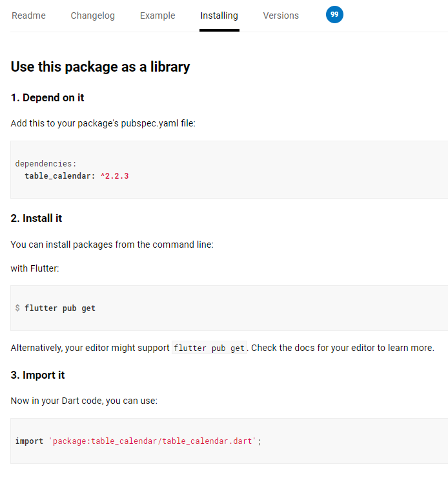
Task: Click 'Add this to your package's pubspec.yaml file' text
Action: pos(103,123)
